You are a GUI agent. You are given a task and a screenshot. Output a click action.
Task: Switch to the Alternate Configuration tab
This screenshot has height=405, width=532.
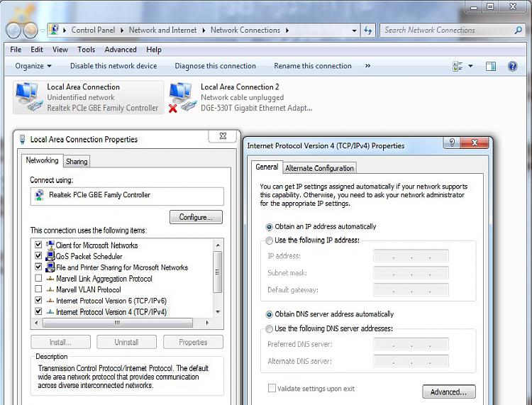[319, 168]
